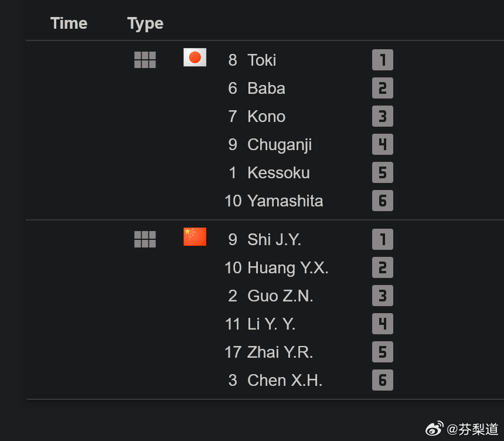
Task: Click position badge 3 next to Guo Z.N.
Action: (383, 296)
